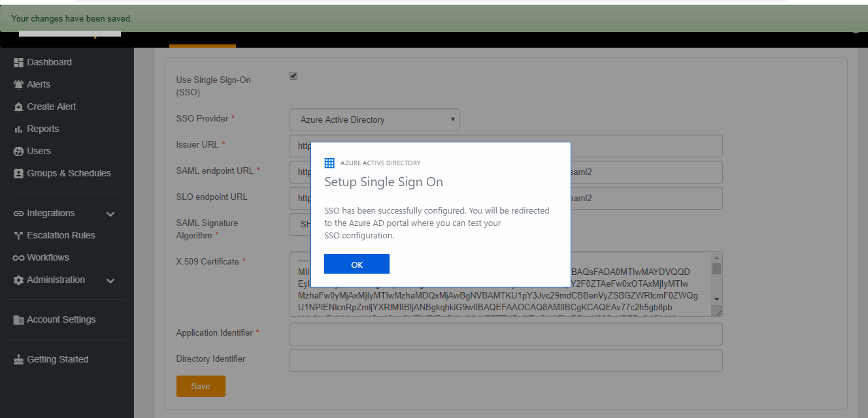The image size is (868, 418).
Task: Click the Escalation Rules branch icon
Action: (x=18, y=236)
